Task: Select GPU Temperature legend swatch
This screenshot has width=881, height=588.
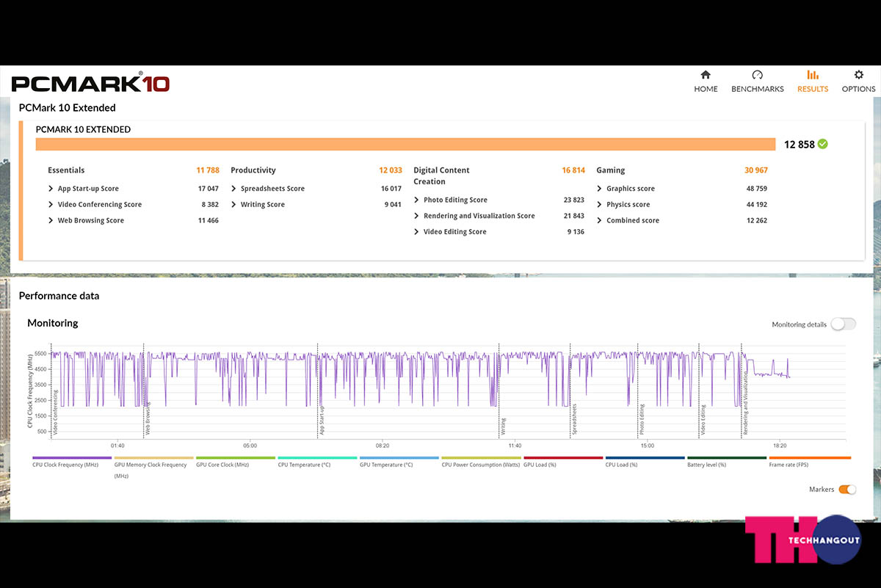Action: coord(399,458)
